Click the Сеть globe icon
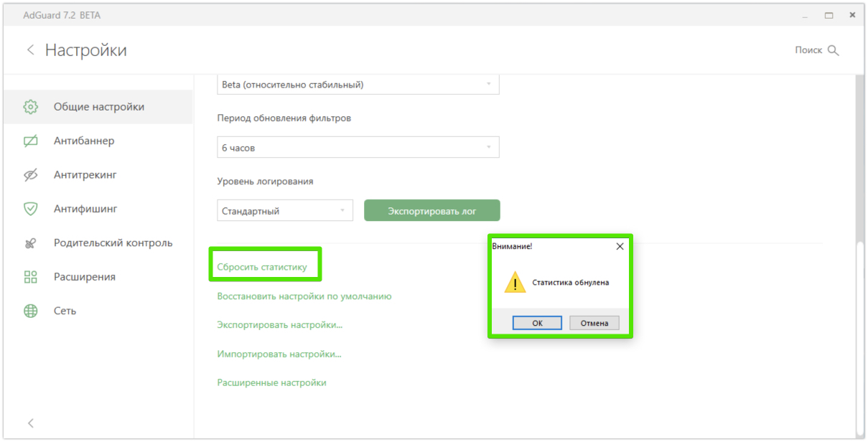Image resolution: width=868 pixels, height=442 pixels. point(30,311)
